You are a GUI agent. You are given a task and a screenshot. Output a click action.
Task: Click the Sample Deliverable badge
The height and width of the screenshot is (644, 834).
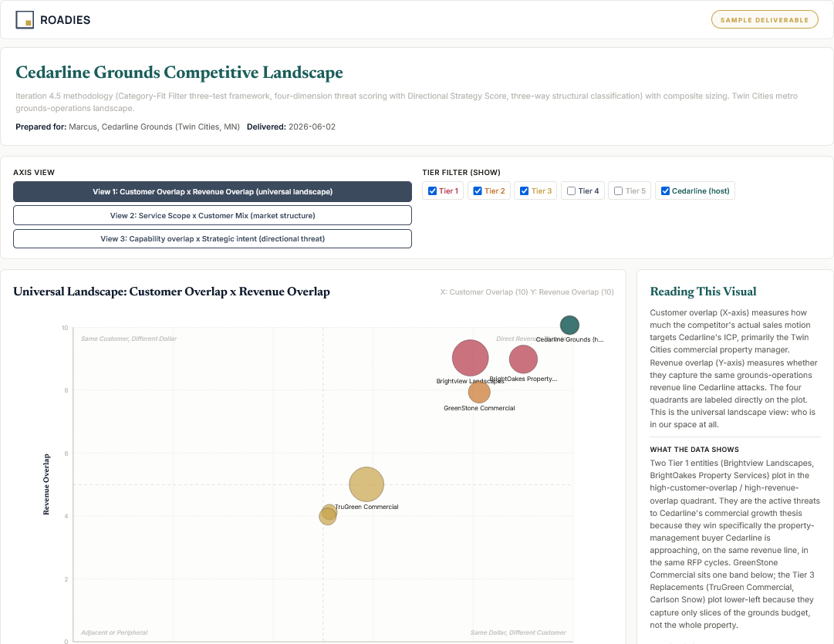pos(765,20)
